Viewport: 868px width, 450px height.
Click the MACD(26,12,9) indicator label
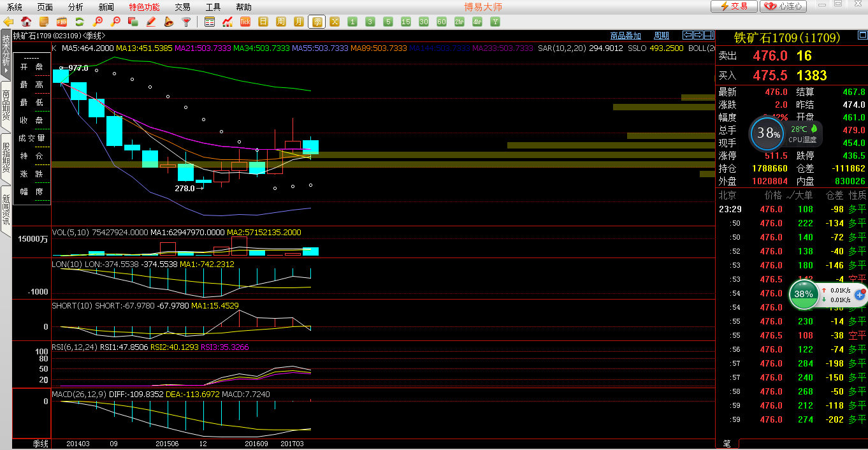pyautogui.click(x=79, y=395)
